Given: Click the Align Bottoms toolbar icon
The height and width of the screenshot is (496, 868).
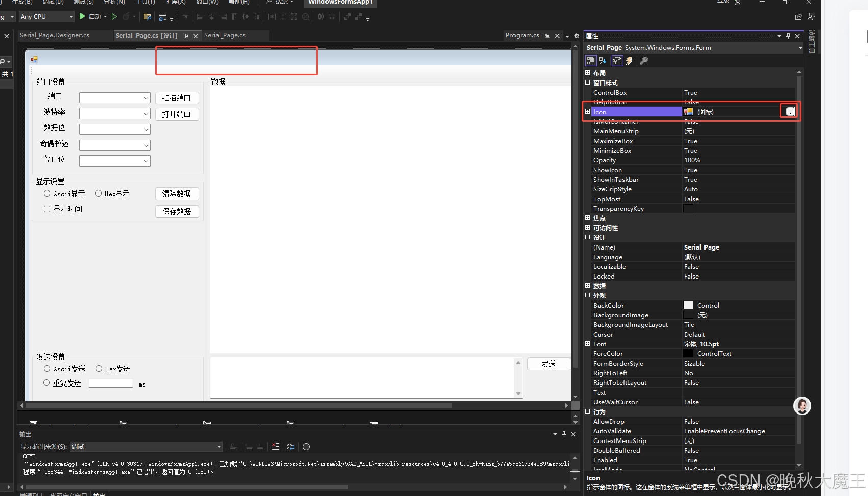Looking at the screenshot, I should coord(257,17).
